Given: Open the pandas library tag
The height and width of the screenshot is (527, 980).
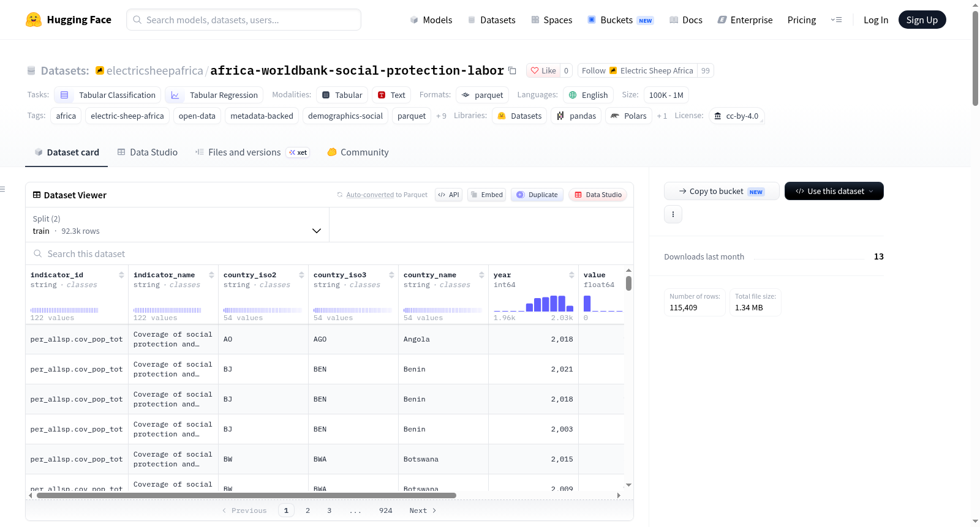Looking at the screenshot, I should [576, 116].
